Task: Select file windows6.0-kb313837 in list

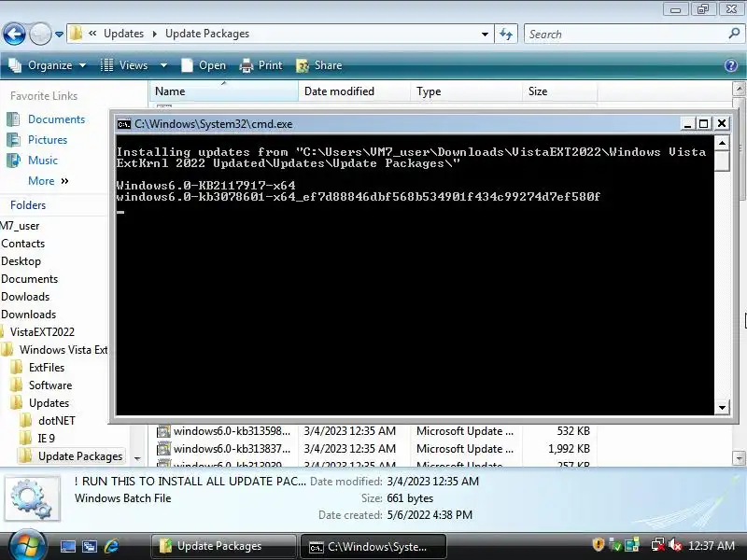Action: click(x=224, y=449)
